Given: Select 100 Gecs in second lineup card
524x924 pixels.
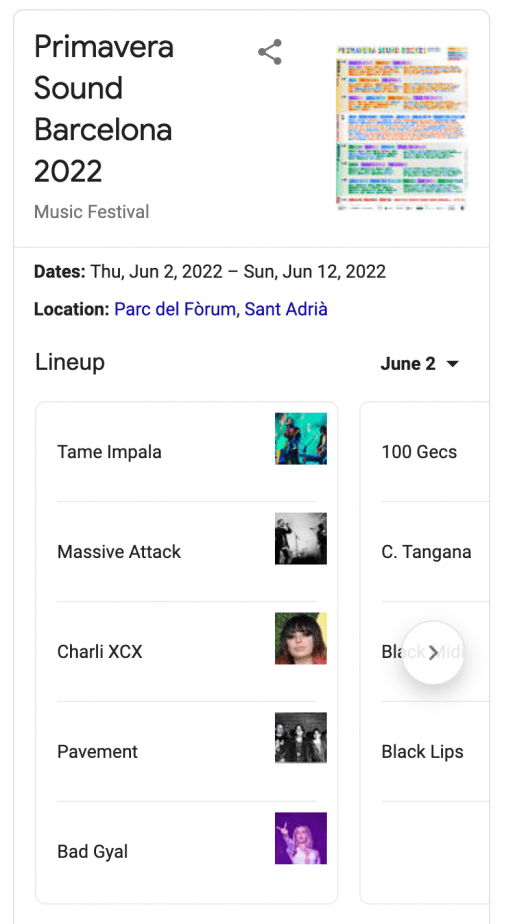Looking at the screenshot, I should (425, 452).
